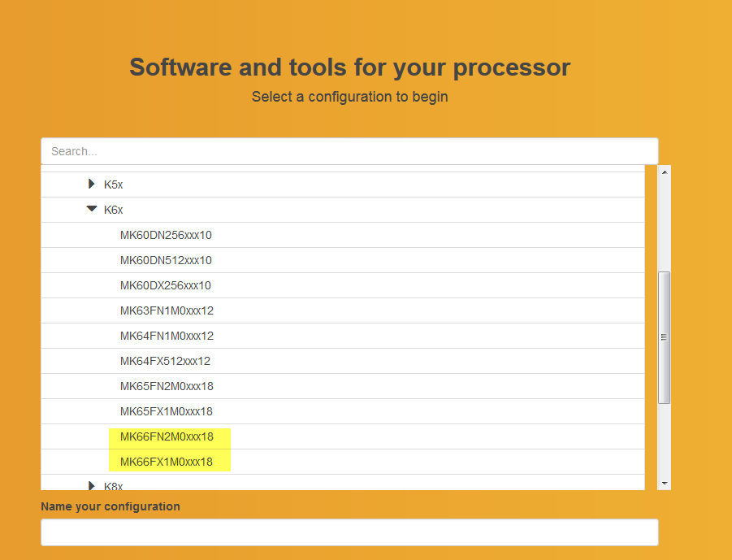This screenshot has height=560, width=732.
Task: Click the scrollbar up arrow
Action: (665, 172)
